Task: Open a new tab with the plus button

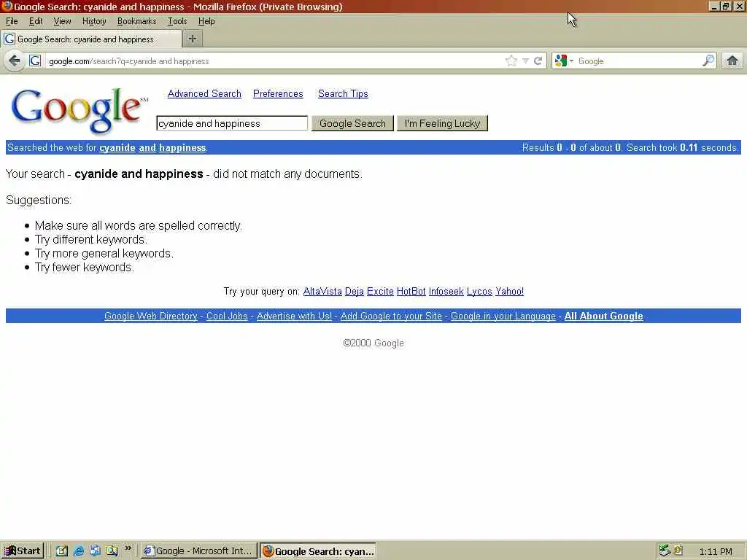Action: point(193,39)
